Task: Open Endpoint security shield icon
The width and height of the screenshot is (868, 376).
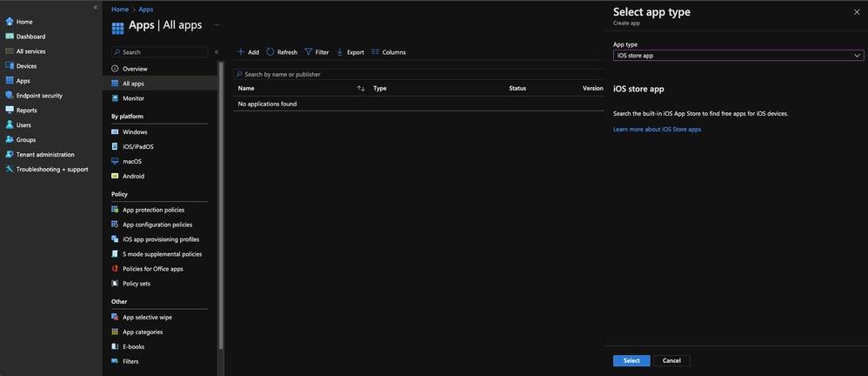Action: 10,95
